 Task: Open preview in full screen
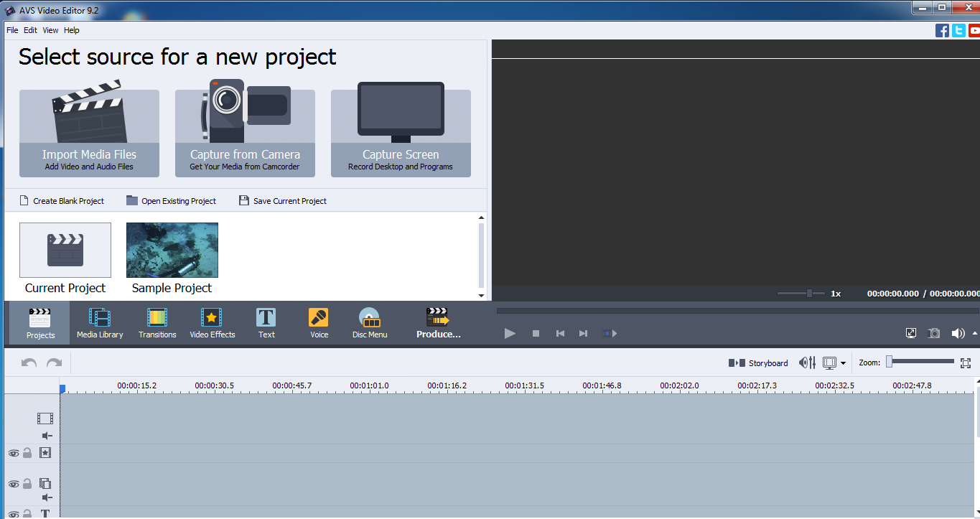911,333
